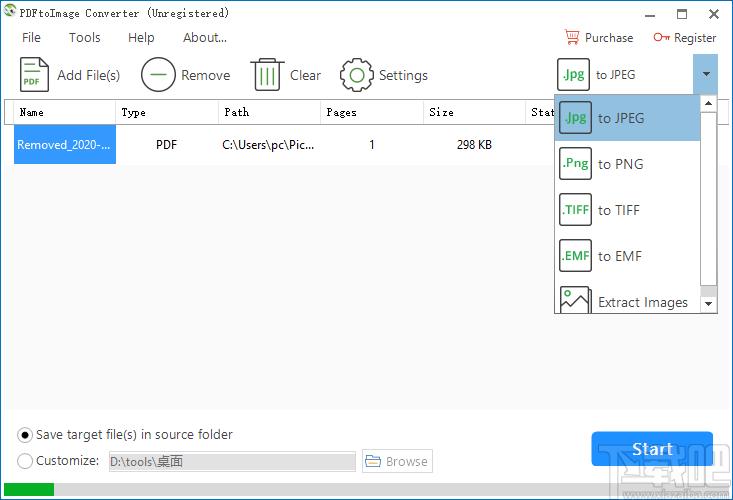Click the Clear trash bin icon
Image resolution: width=733 pixels, height=500 pixels.
click(x=267, y=75)
